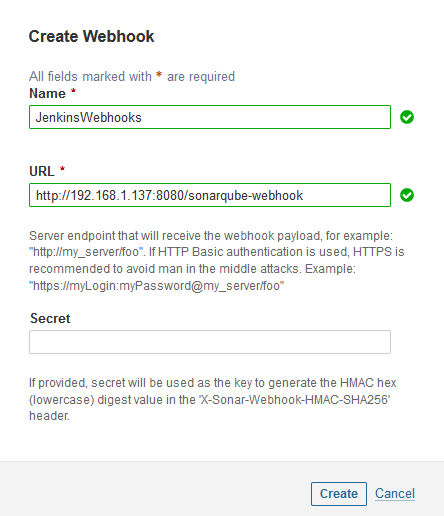Click the green checkmark beside the Name field
The image size is (444, 516).
click(407, 117)
